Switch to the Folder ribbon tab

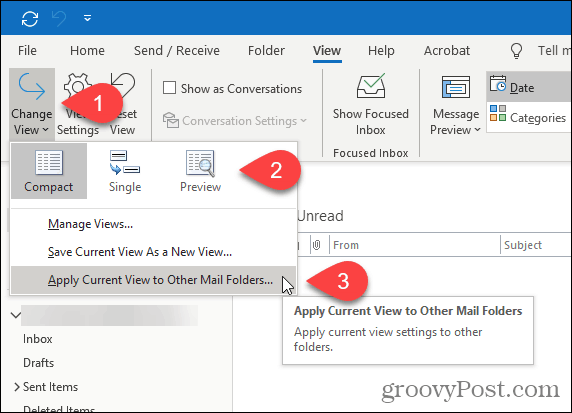point(266,51)
